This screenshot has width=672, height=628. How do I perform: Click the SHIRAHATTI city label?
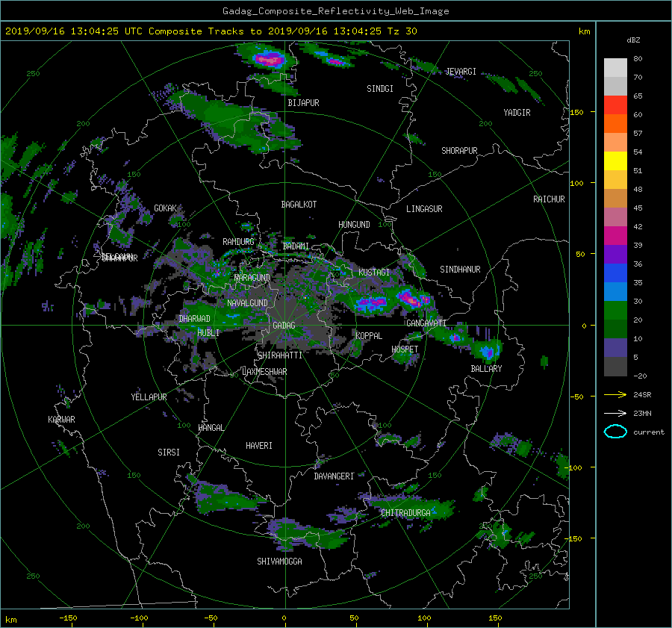click(280, 355)
